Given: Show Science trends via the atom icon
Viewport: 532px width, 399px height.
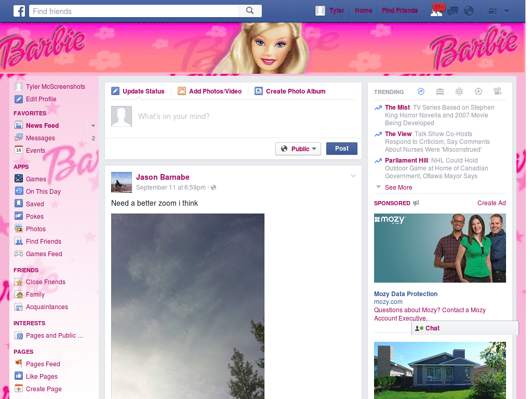Looking at the screenshot, I should [x=459, y=91].
